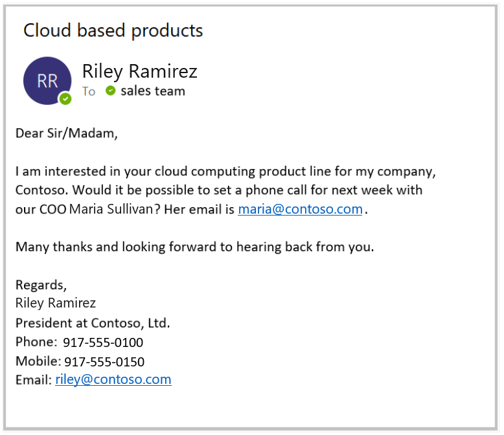504x435 pixels.
Task: Click the green presence badge on the avatar
Action: coord(65,99)
